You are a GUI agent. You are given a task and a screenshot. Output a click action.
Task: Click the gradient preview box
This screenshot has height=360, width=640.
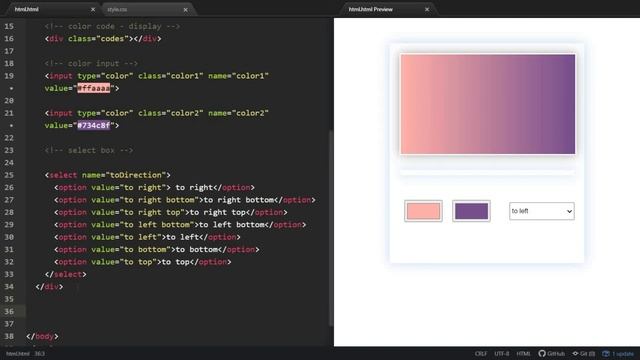tap(488, 104)
